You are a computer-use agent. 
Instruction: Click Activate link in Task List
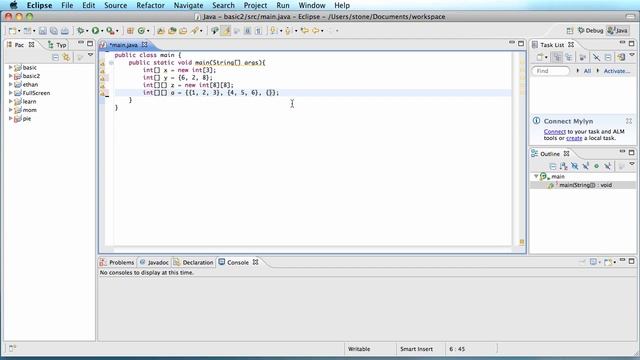point(617,71)
